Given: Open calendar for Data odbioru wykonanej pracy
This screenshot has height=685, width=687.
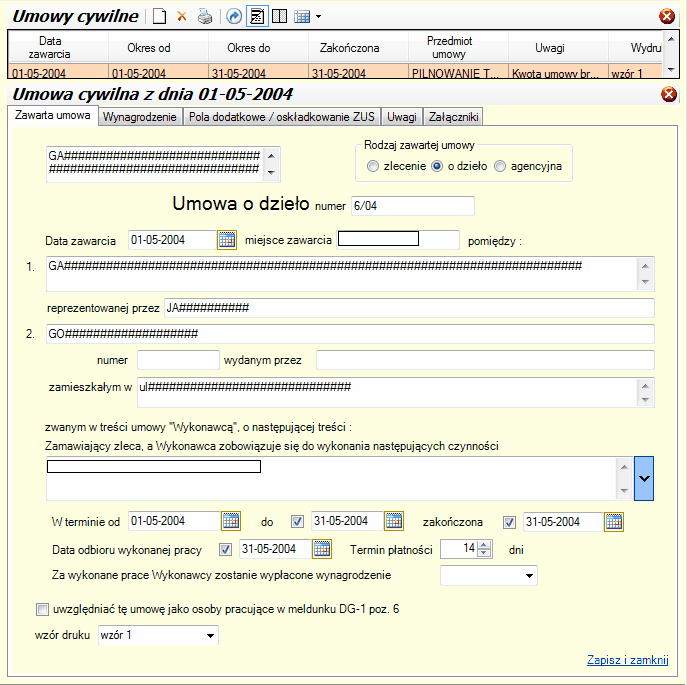Looking at the screenshot, I should pos(322,549).
